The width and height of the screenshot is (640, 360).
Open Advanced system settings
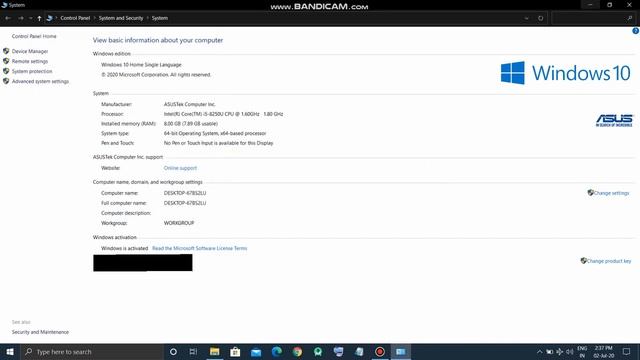coord(40,81)
